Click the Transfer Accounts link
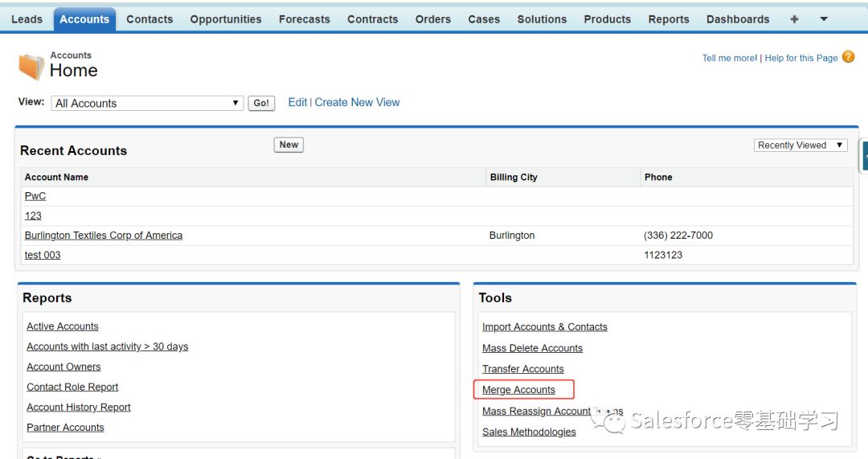868x459 pixels. point(523,369)
